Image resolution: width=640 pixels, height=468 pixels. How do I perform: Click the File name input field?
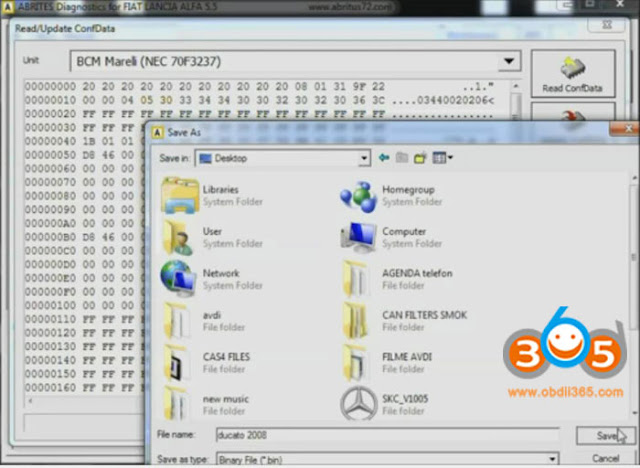click(387, 435)
